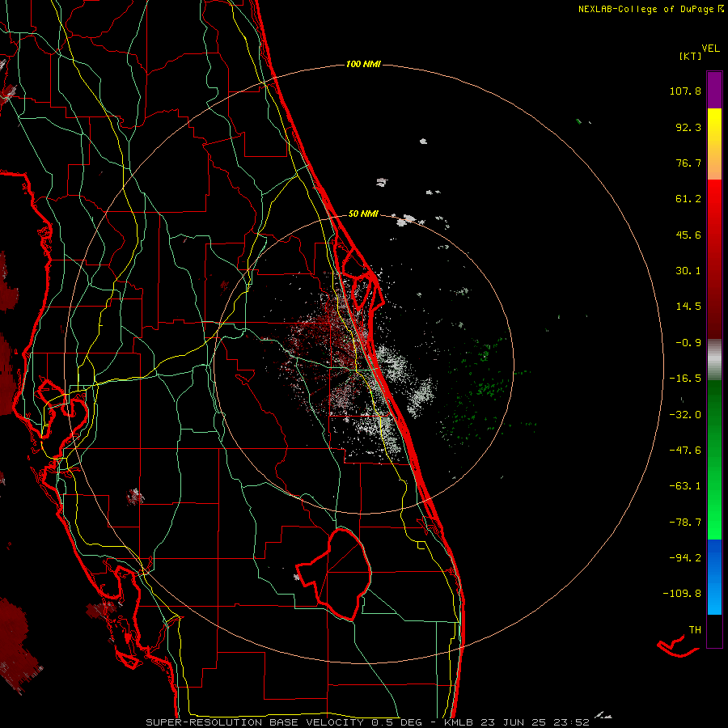Click the -109.8 legend value
728x728 pixels.
[682, 594]
